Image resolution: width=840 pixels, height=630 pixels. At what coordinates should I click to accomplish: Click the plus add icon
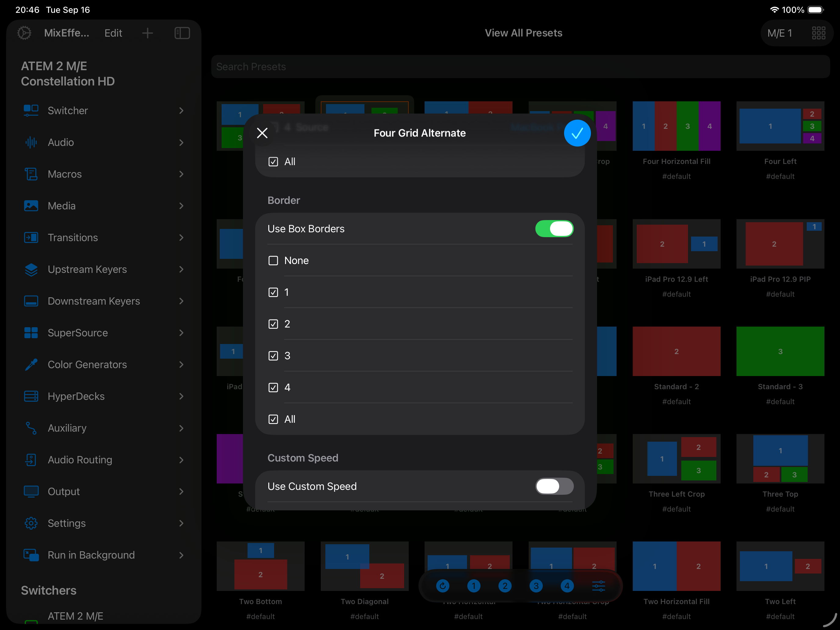coord(147,33)
